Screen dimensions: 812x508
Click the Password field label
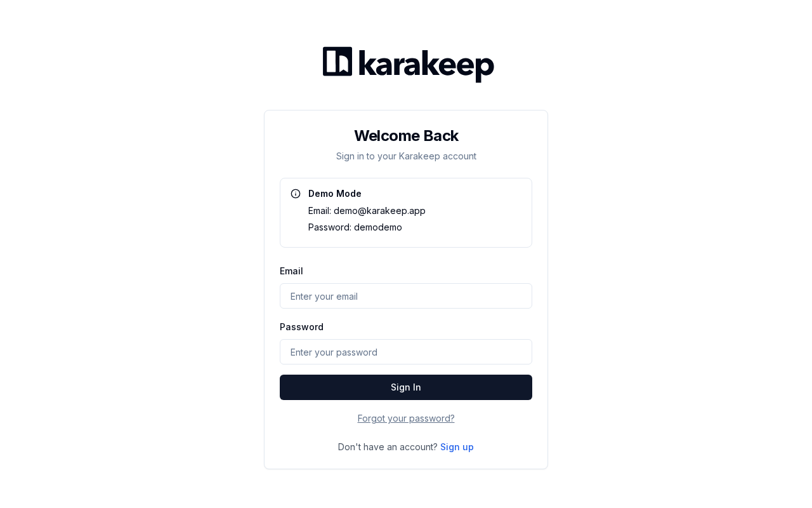pos(301,327)
